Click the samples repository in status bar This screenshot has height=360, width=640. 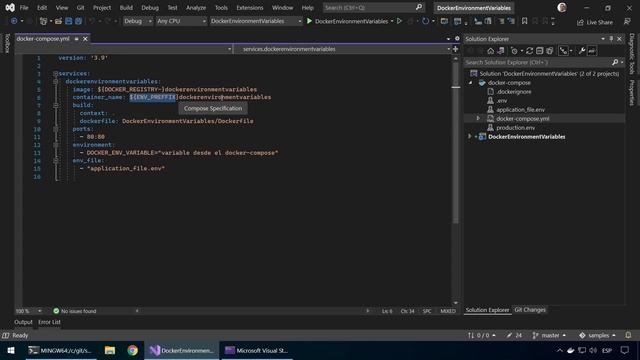[x=597, y=336]
